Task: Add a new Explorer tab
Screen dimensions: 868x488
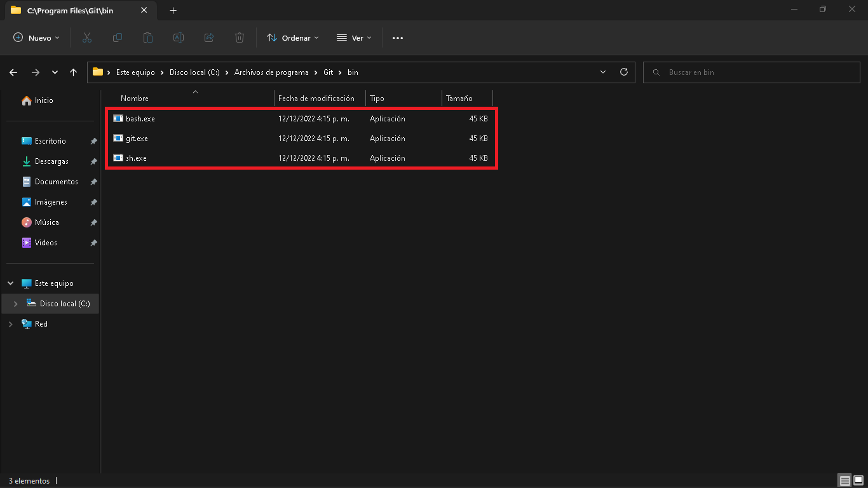Action: point(173,10)
